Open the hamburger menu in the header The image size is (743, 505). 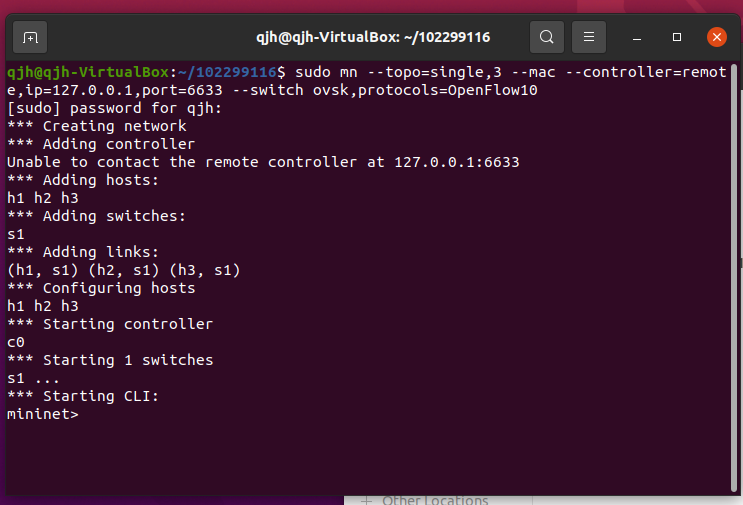point(589,38)
